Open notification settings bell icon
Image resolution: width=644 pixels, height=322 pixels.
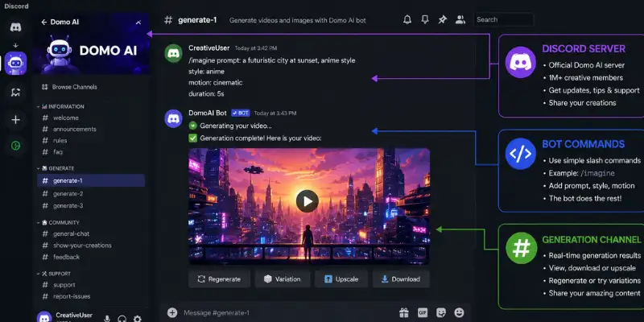(407, 19)
